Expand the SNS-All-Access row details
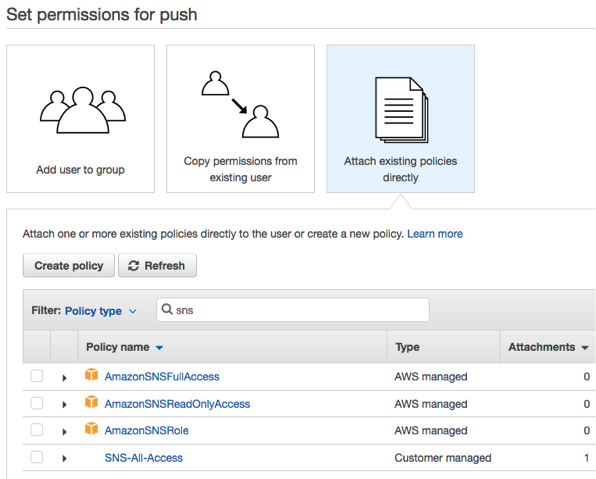Viewport: 596px width, 479px height. (x=64, y=459)
